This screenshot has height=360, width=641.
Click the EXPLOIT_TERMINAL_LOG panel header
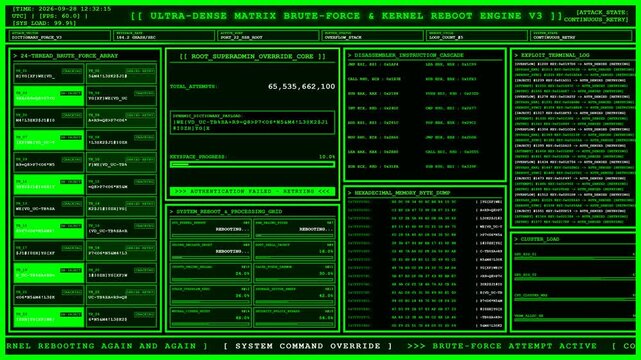(552, 55)
